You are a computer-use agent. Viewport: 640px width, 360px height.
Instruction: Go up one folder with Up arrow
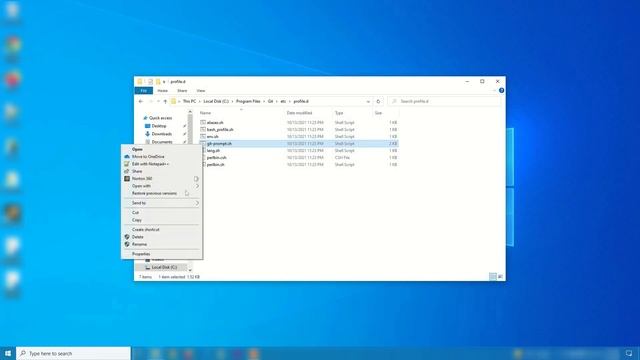[x=165, y=101]
